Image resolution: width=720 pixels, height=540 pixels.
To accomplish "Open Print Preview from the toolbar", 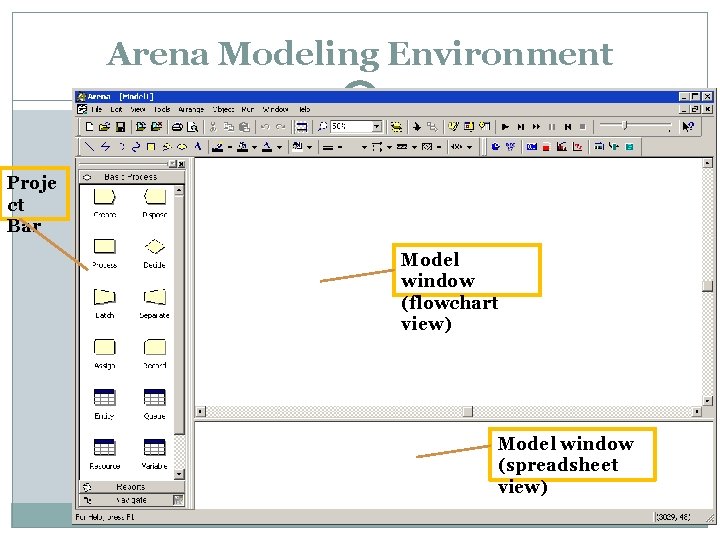I will pyautogui.click(x=192, y=127).
